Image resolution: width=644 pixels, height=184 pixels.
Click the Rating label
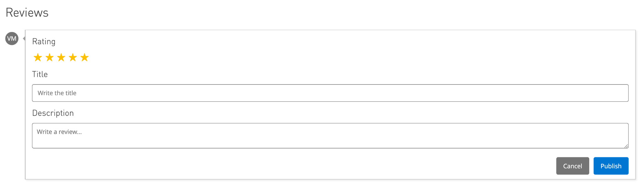point(44,41)
